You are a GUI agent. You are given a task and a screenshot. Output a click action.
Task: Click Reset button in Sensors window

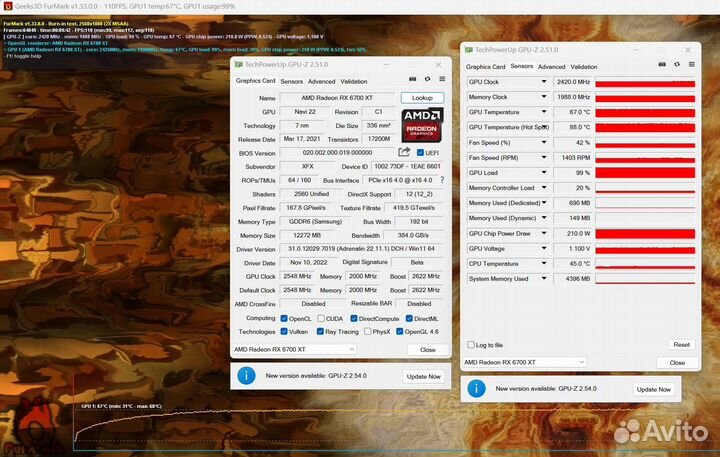point(681,344)
